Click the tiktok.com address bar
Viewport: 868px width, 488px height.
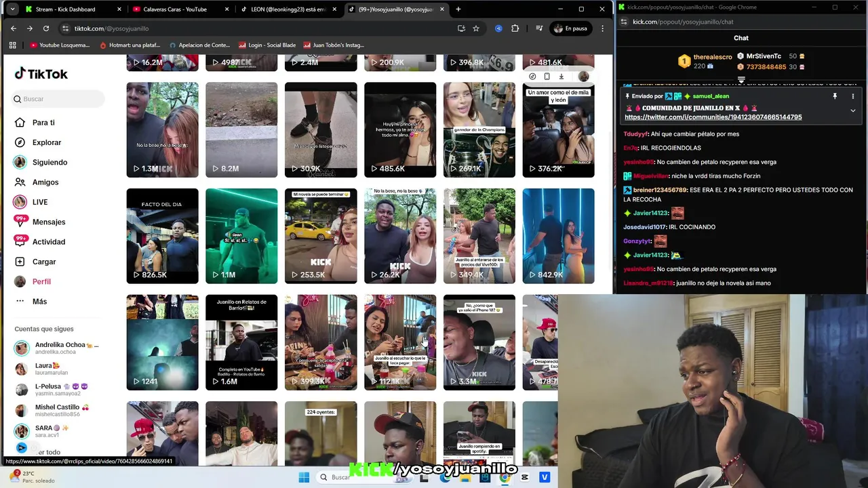click(258, 28)
